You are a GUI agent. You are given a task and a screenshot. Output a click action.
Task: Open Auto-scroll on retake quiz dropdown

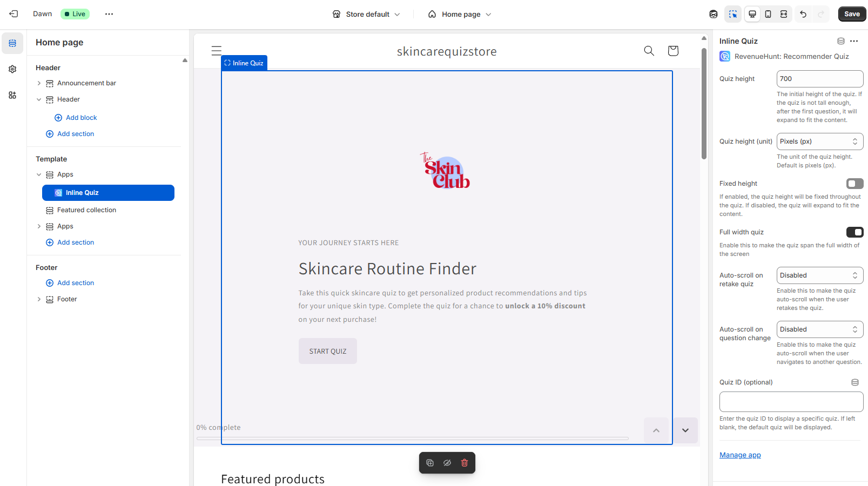click(x=819, y=275)
